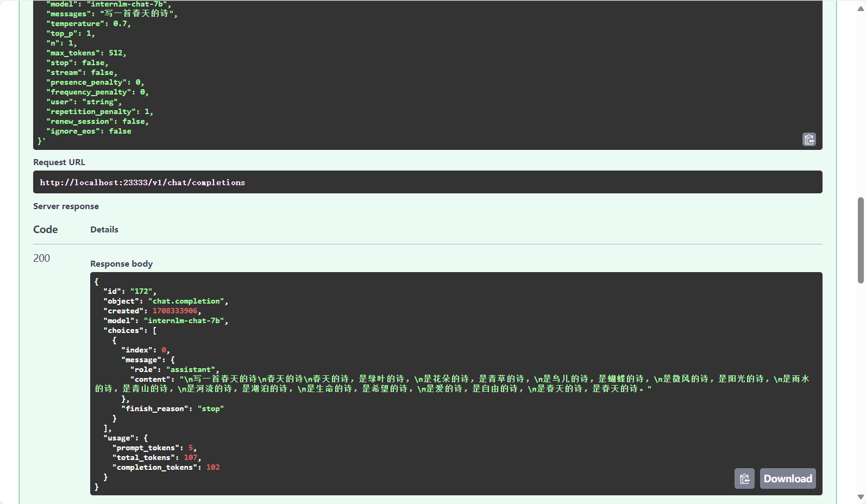Image resolution: width=866 pixels, height=504 pixels.
Task: Click the max_tokens 512 line in curl
Action: point(88,53)
